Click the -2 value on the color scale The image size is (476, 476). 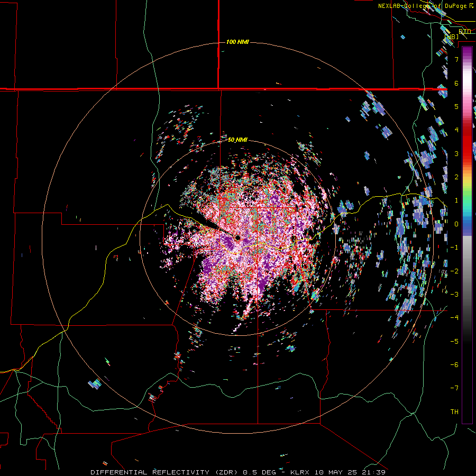454,271
